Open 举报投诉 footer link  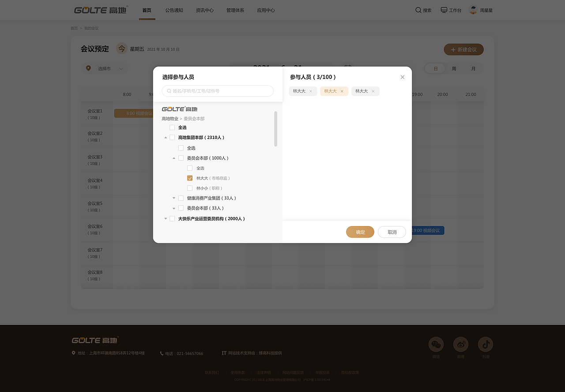click(x=322, y=373)
